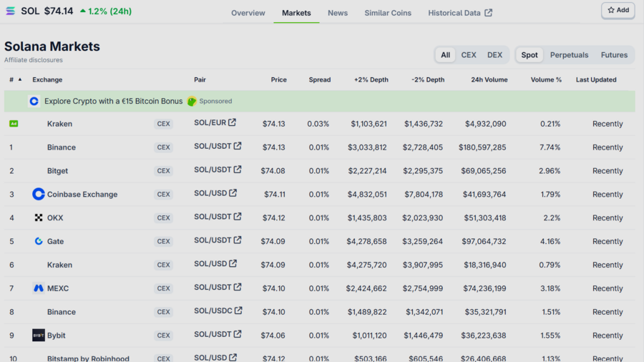644x362 pixels.
Task: Open external link icon for Kraken SOL/USD
Action: pos(233,263)
